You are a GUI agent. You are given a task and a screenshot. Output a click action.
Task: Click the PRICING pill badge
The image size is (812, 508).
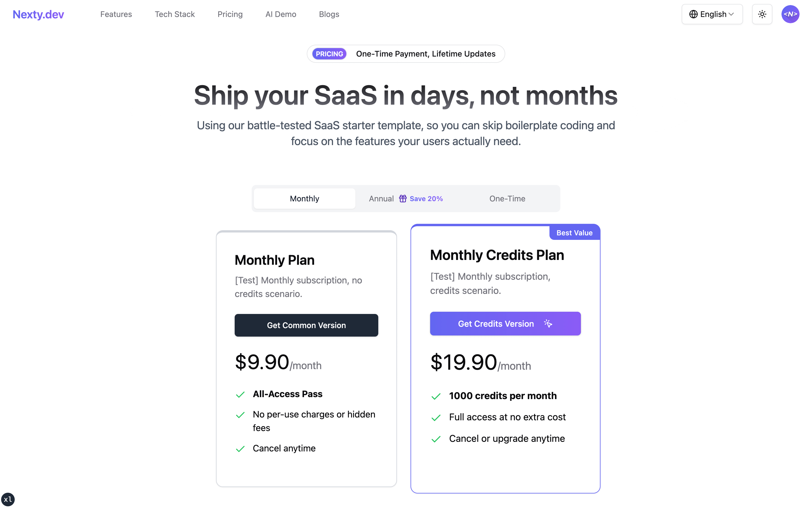329,54
